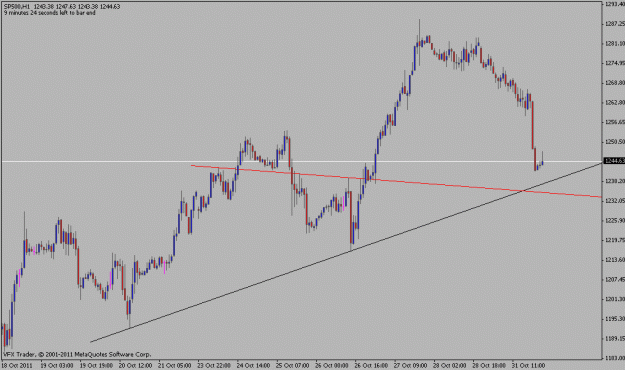Select the black ascending trendline
Screen dimensions: 625x370
[x=346, y=252]
